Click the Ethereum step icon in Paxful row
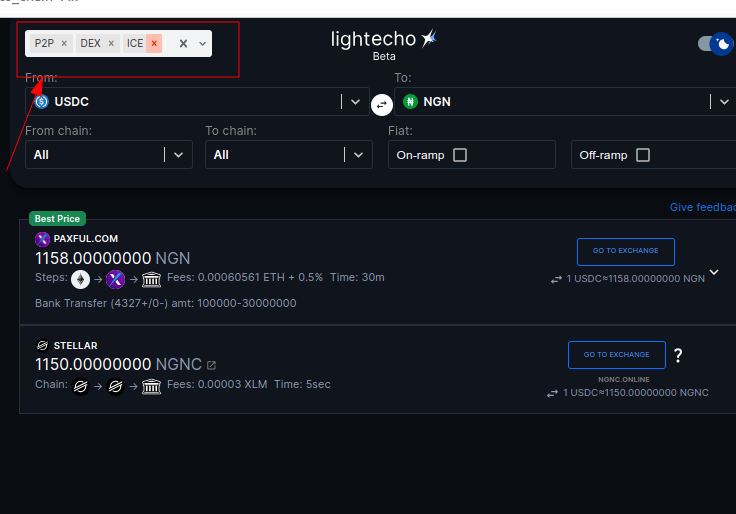Screen dimensions: 736x514 (x=80, y=279)
